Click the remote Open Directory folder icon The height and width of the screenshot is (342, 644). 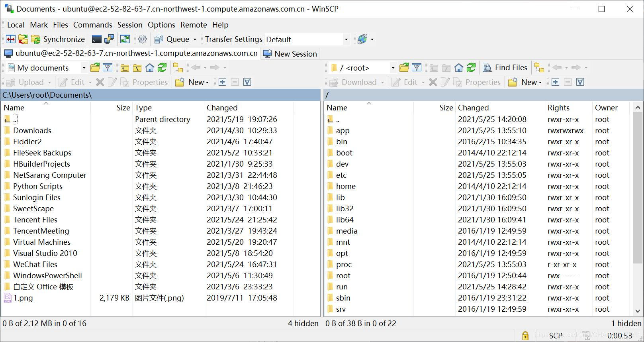(x=404, y=68)
